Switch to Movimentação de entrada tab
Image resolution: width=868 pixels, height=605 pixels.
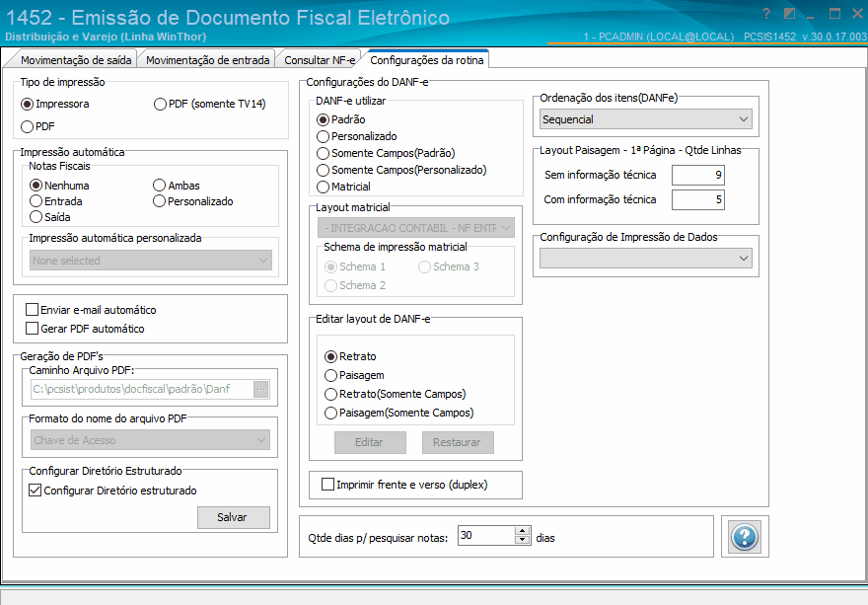207,60
